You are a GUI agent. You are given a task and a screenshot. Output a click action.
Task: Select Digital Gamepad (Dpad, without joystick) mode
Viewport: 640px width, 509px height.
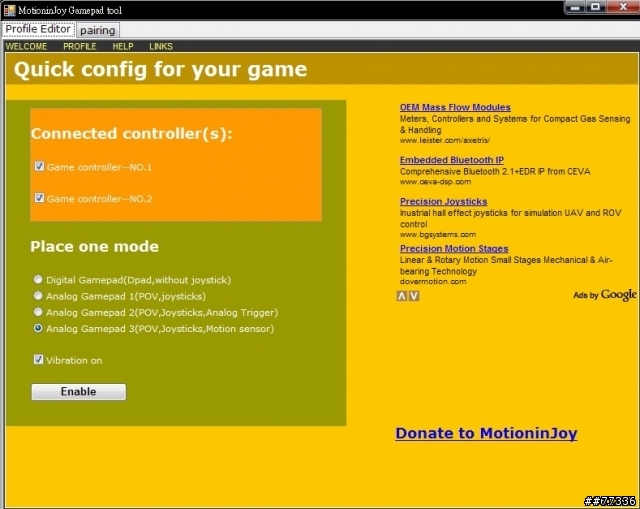pyautogui.click(x=38, y=280)
